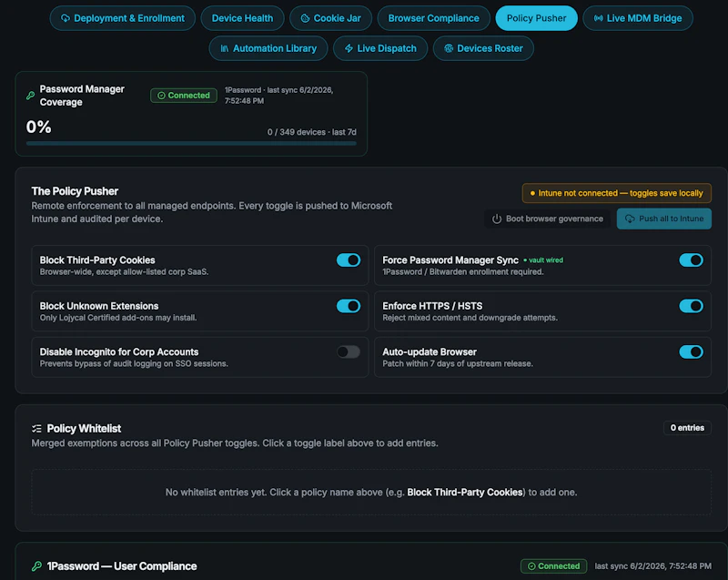Click Push all to Intune button
Image resolution: width=728 pixels, height=580 pixels.
click(x=664, y=219)
